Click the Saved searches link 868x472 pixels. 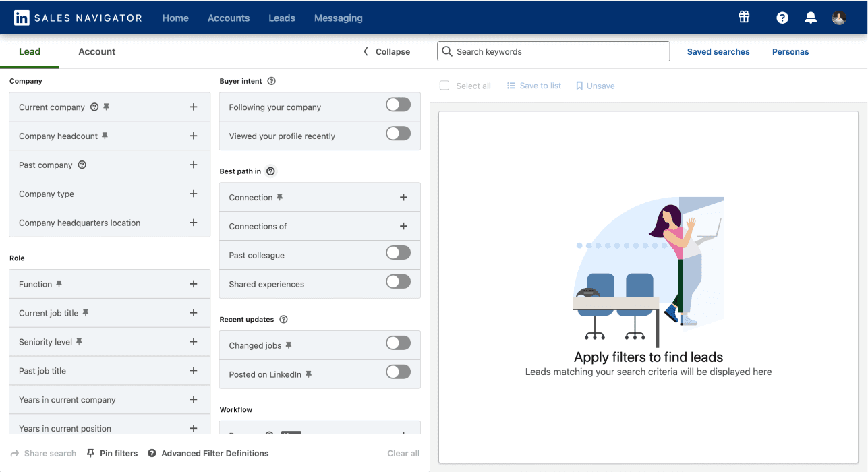pyautogui.click(x=718, y=51)
